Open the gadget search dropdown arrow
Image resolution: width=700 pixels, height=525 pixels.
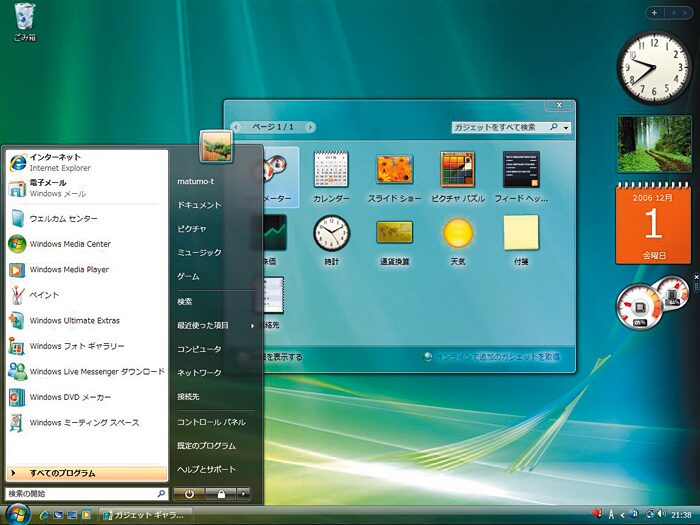click(x=566, y=128)
